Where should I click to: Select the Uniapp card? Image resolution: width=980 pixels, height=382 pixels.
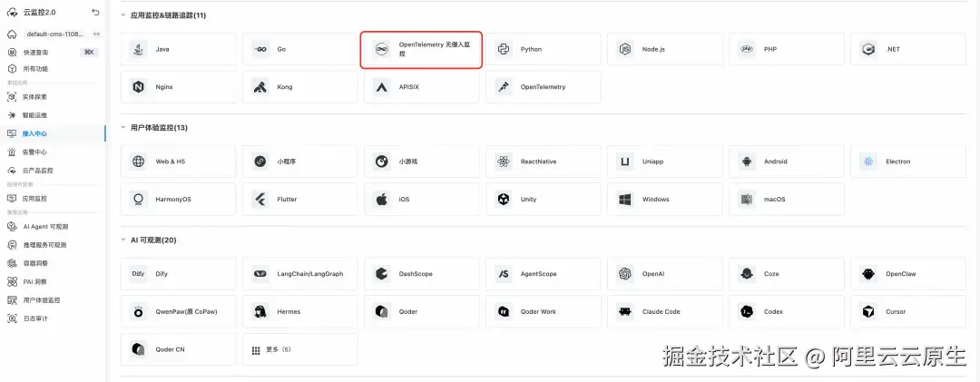(x=665, y=162)
